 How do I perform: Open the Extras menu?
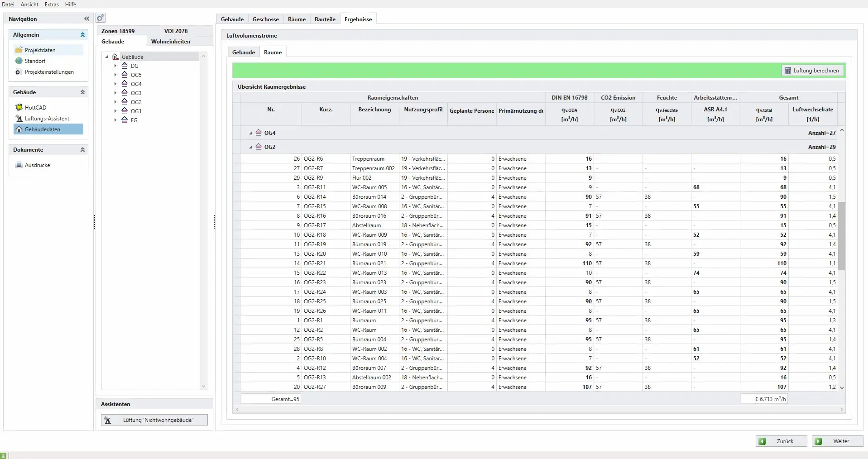52,5
